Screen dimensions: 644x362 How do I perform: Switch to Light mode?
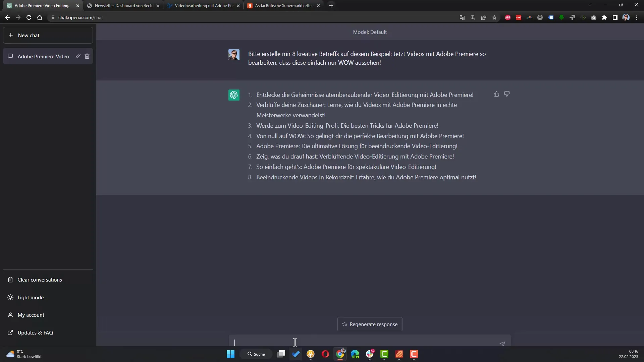point(48,297)
